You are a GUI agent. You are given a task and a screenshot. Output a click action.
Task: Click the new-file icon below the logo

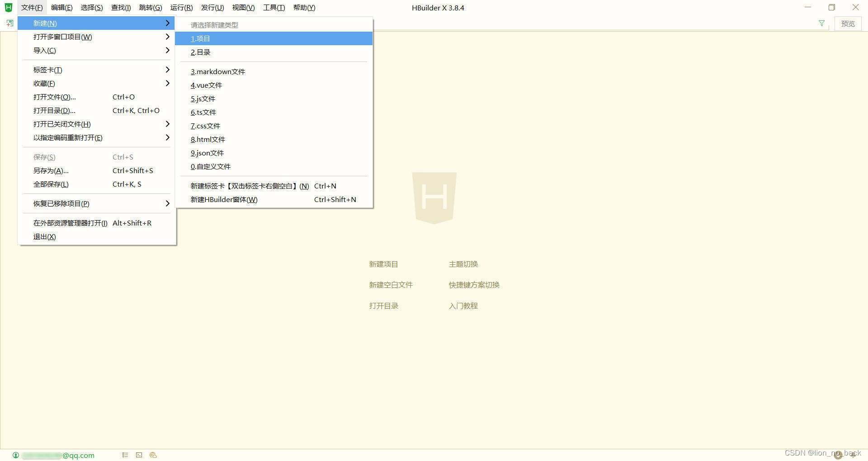[x=10, y=23]
